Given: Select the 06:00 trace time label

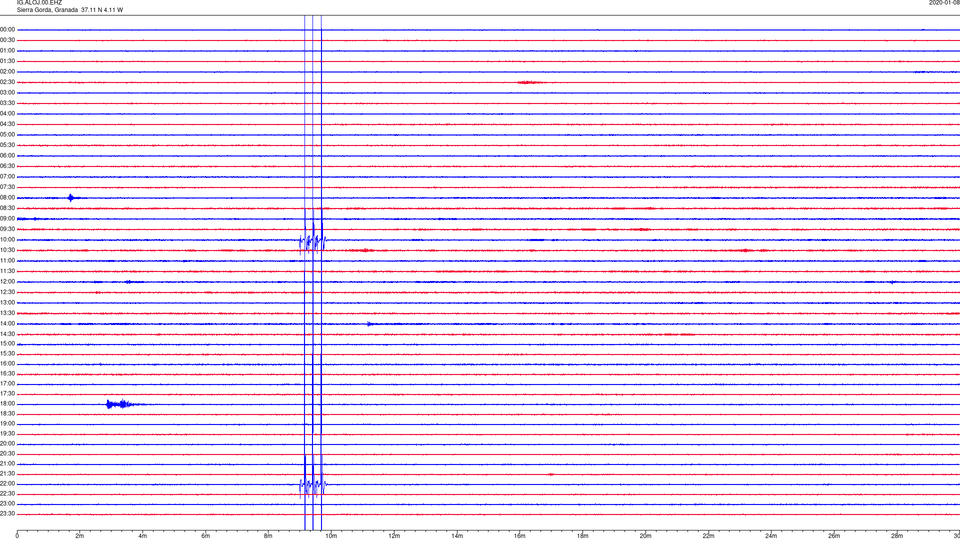Looking at the screenshot, I should click(7, 155).
